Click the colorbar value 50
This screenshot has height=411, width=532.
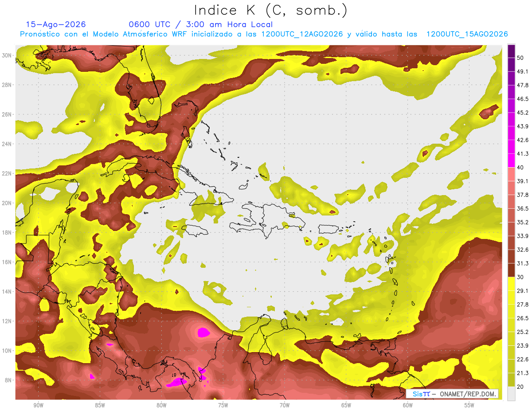coord(520,58)
